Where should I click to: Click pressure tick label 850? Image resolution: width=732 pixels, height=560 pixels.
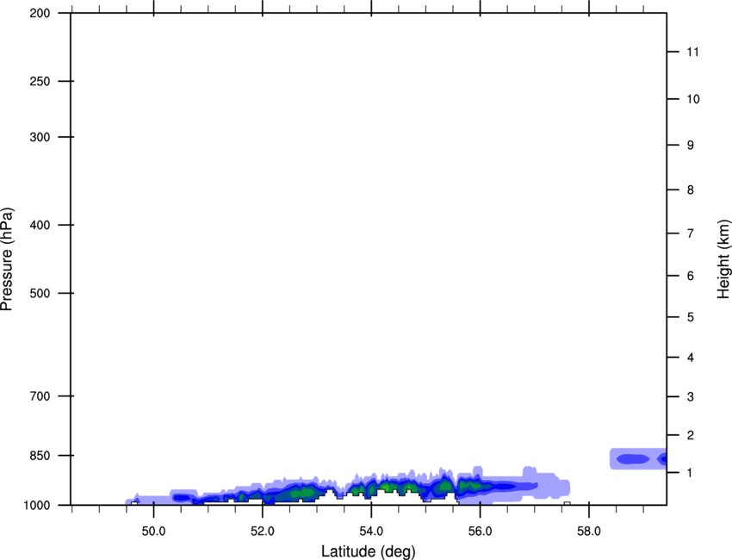coord(40,456)
